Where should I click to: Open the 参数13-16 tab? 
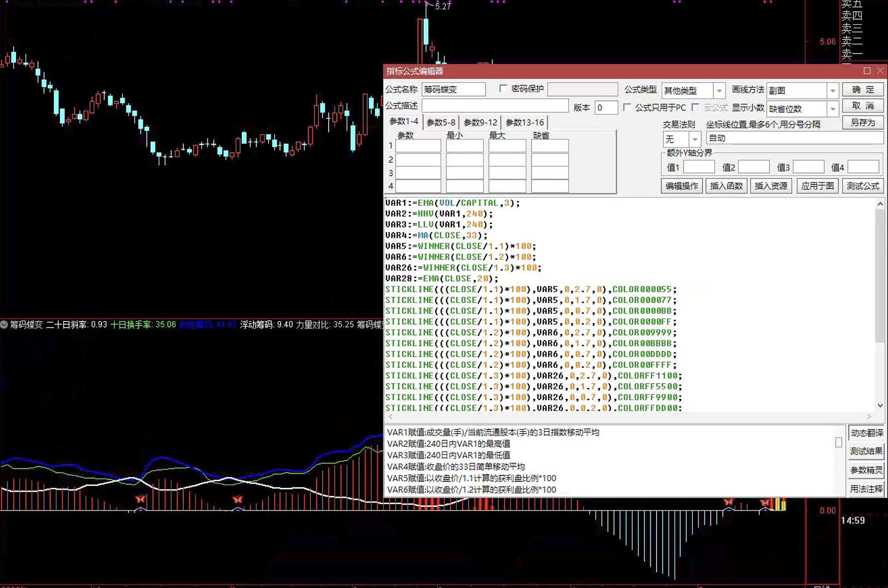point(525,122)
